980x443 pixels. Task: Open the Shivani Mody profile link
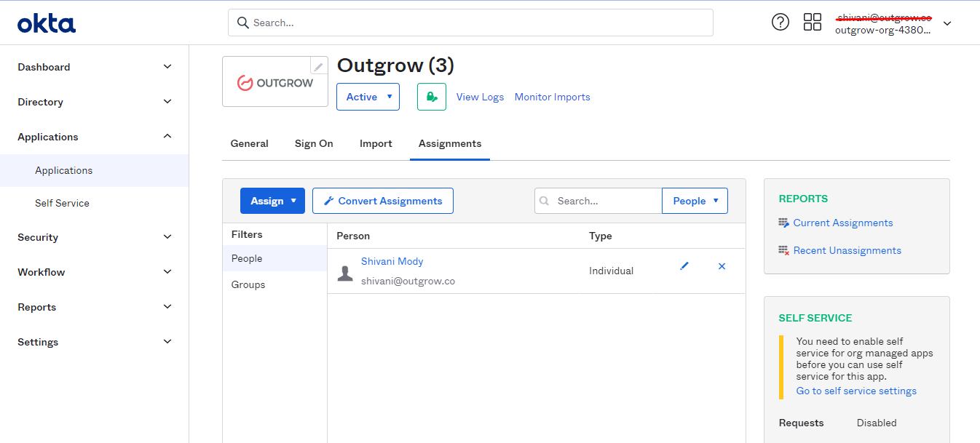[392, 261]
